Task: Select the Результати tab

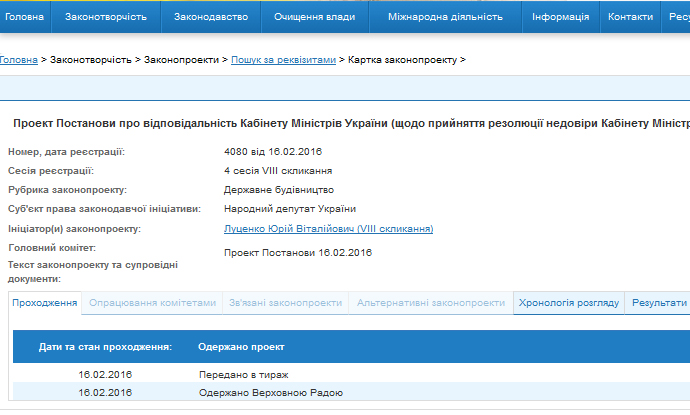Action: [x=660, y=303]
